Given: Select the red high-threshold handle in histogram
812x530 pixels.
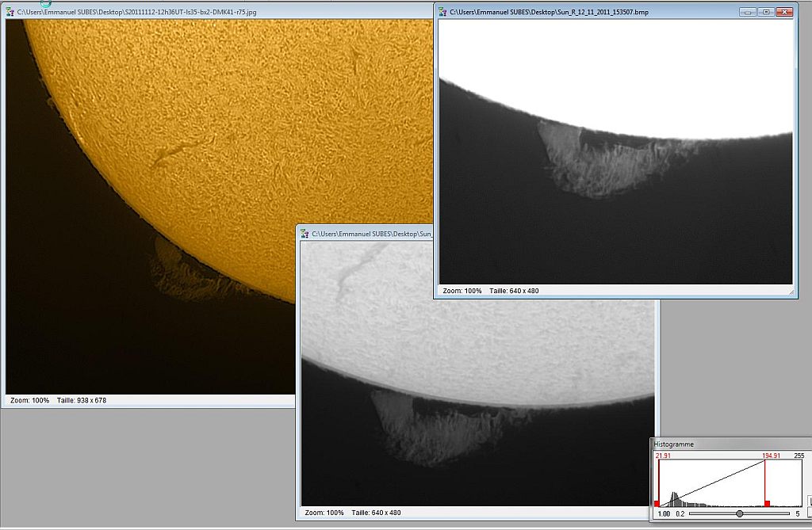Looking at the screenshot, I should point(767,503).
